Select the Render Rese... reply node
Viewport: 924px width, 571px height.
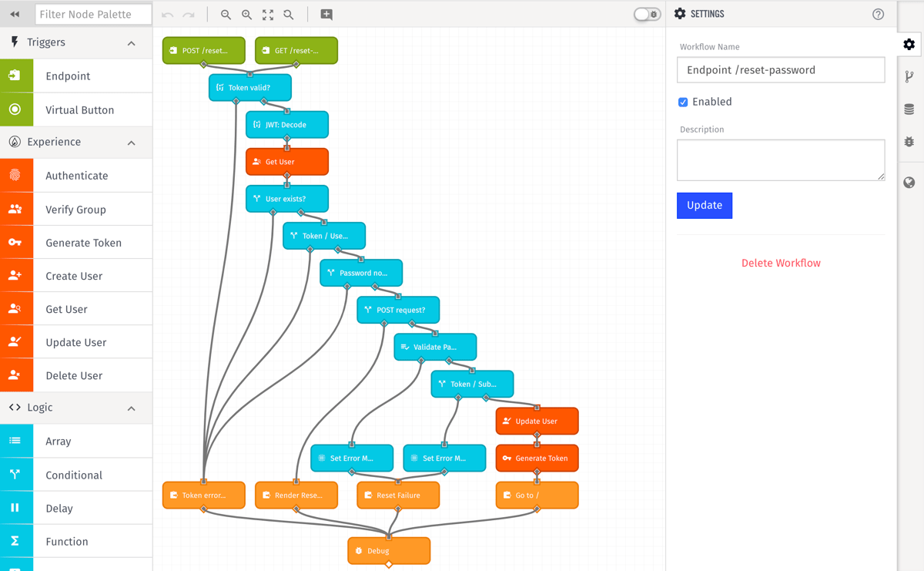pyautogui.click(x=296, y=495)
